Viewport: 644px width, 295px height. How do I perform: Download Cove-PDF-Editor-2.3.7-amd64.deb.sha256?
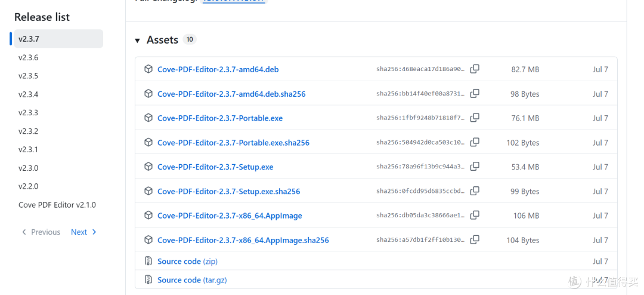(x=231, y=94)
